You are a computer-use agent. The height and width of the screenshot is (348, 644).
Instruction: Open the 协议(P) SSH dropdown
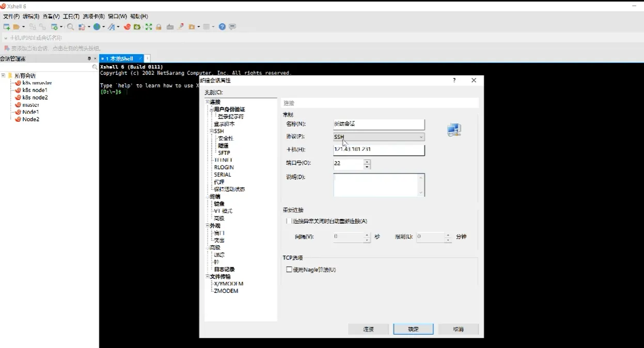[379, 137]
